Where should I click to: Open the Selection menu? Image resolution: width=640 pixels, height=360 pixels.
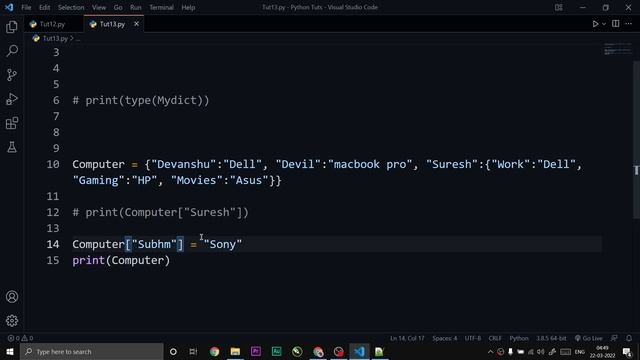pyautogui.click(x=71, y=7)
